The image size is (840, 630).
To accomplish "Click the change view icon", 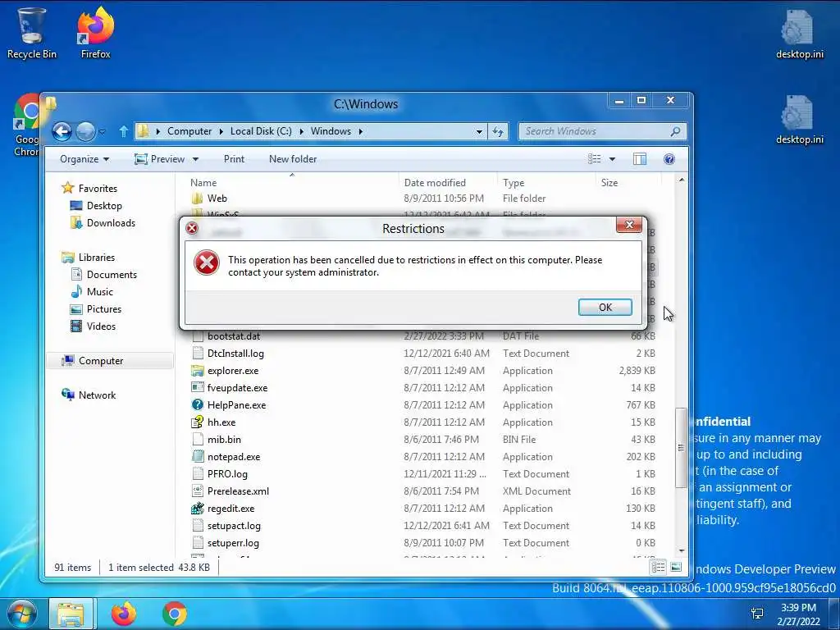I will tap(594, 159).
